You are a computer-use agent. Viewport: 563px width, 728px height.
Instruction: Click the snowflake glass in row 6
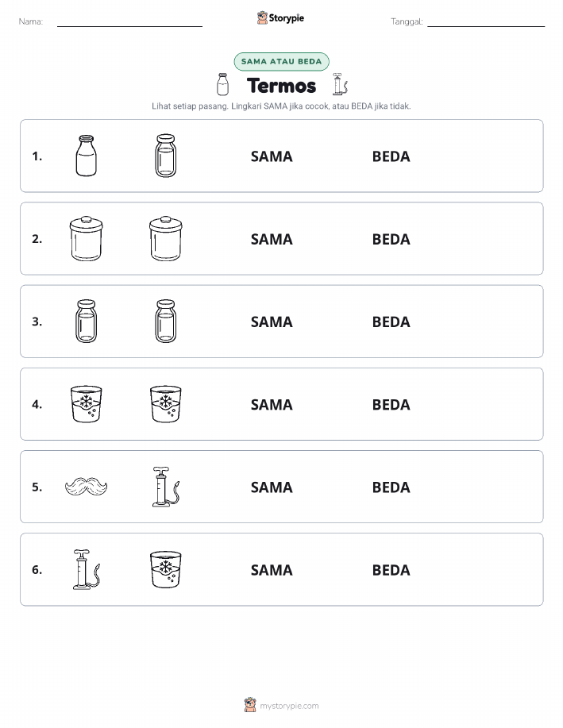(166, 570)
